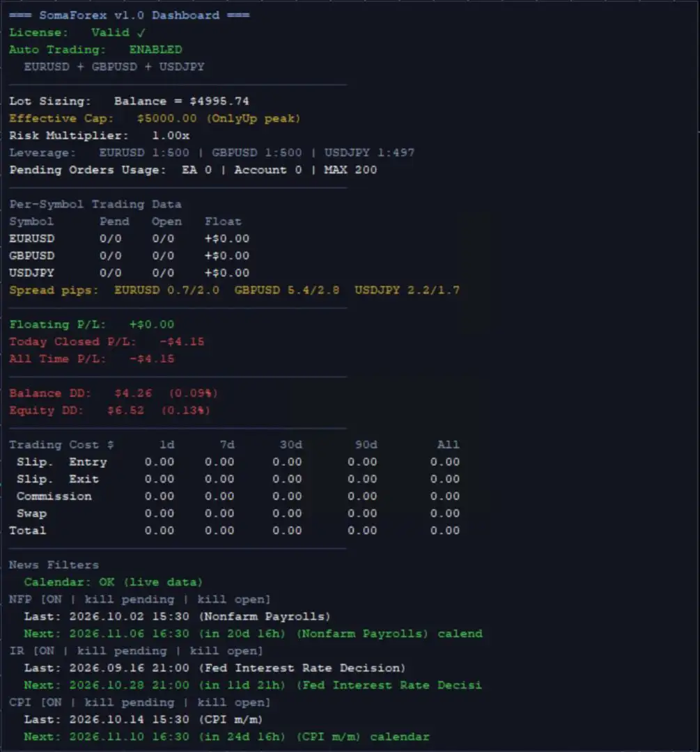Select Last Fed Interest Rate Decision 2026.09.16 line

pos(215,668)
